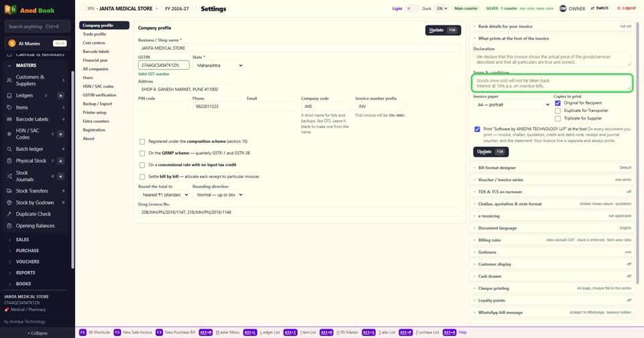Image resolution: width=644 pixels, height=338 pixels.
Task: Uncheck Print Software by ANEDYA TECHNOLOGY footer option
Action: pyautogui.click(x=477, y=129)
